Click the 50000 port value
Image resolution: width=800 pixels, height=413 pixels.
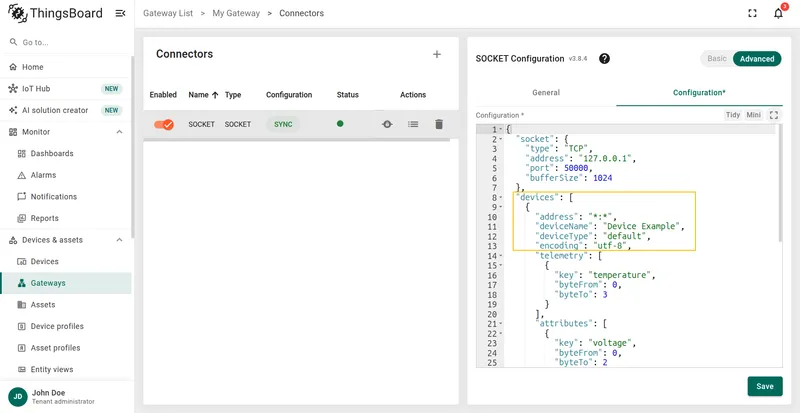tap(577, 168)
